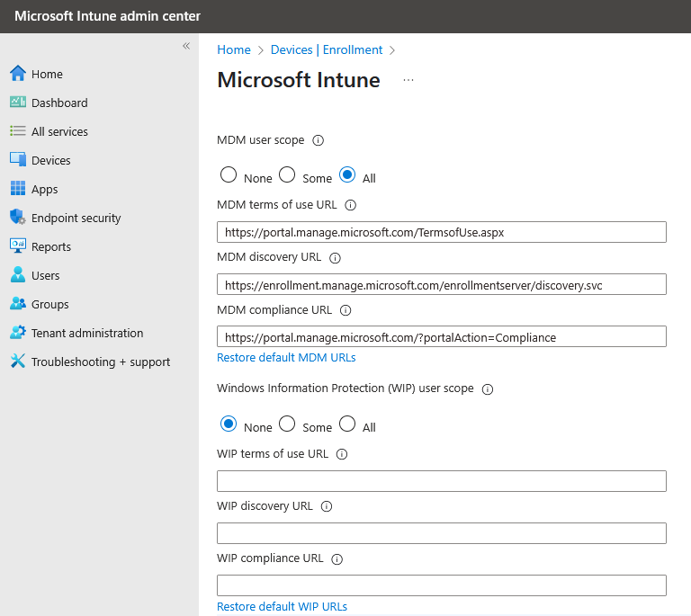This screenshot has width=691, height=616.
Task: Click the Endpoint security shield icon
Action: [x=18, y=218]
